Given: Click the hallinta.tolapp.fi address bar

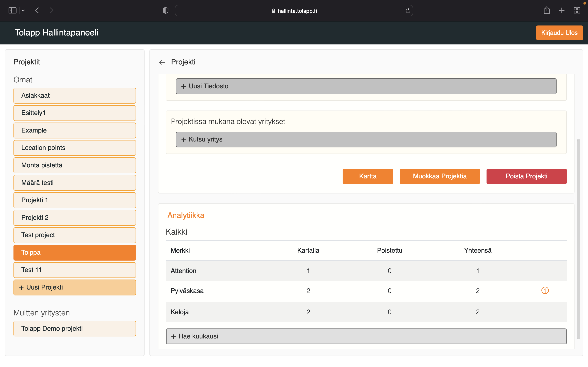Looking at the screenshot, I should click(x=294, y=11).
